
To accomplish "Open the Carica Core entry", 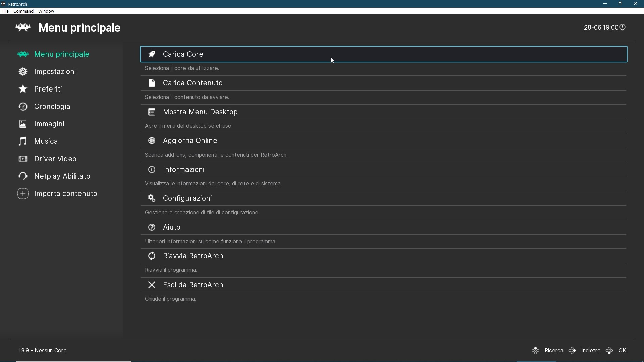I will pos(383,54).
